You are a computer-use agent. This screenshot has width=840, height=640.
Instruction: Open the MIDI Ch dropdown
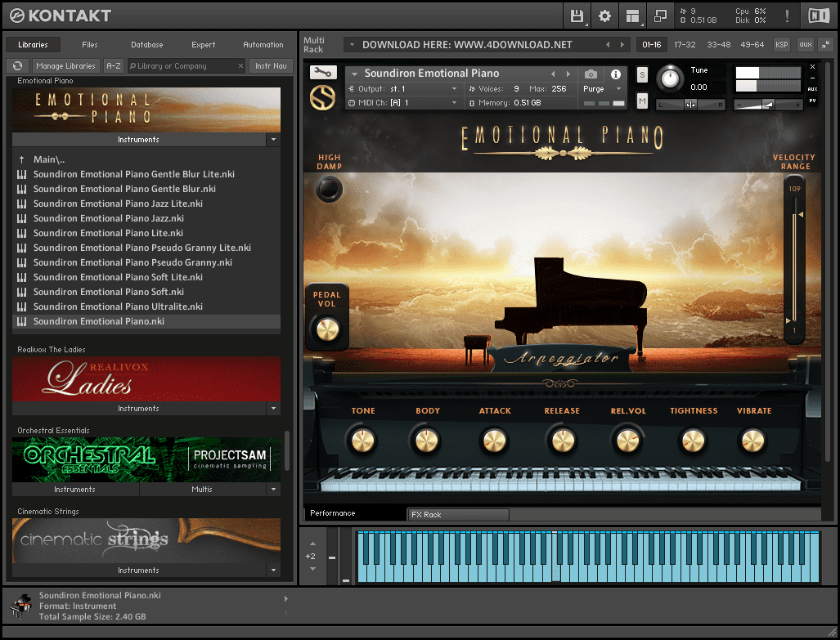[x=402, y=103]
